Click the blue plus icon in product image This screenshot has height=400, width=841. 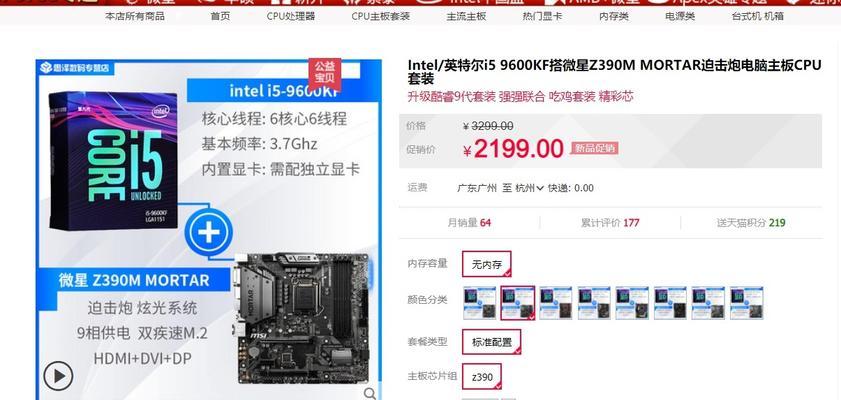[x=209, y=233]
